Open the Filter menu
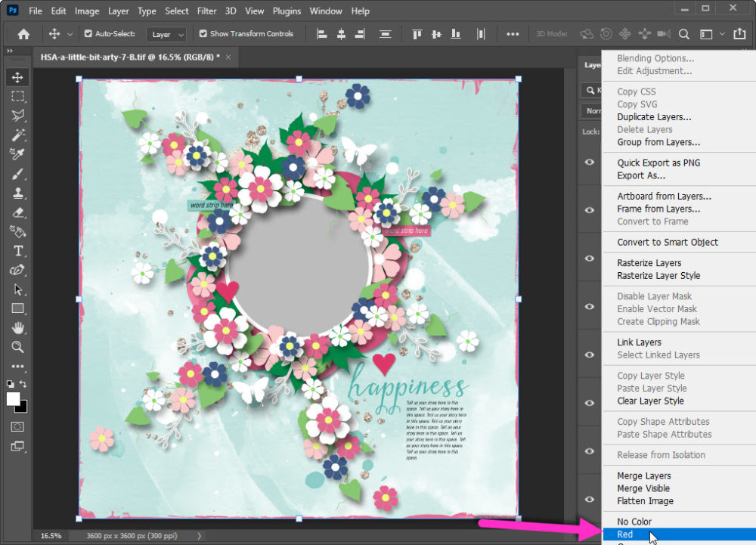756x545 pixels. click(207, 11)
